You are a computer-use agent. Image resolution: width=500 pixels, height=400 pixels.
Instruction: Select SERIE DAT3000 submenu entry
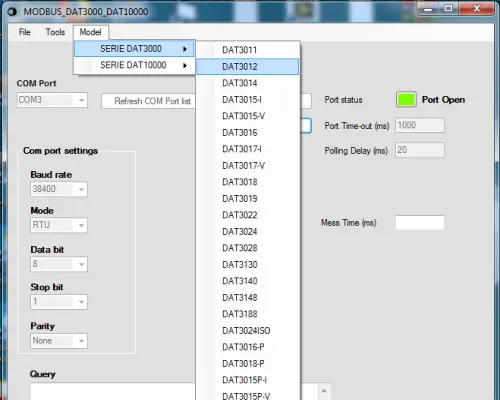(x=134, y=49)
